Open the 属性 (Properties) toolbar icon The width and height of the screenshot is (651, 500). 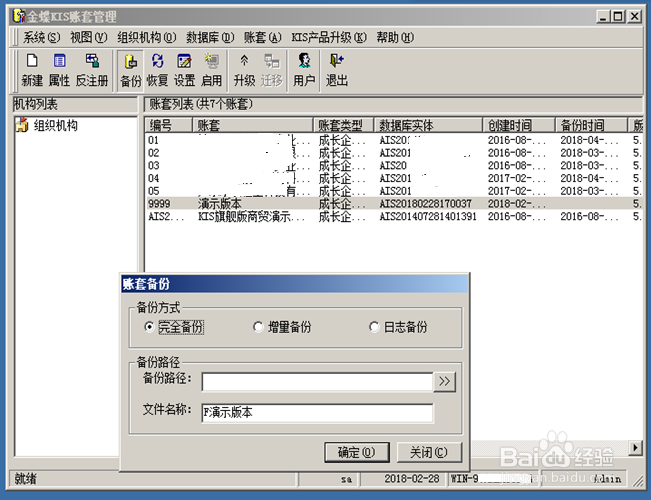pyautogui.click(x=59, y=70)
